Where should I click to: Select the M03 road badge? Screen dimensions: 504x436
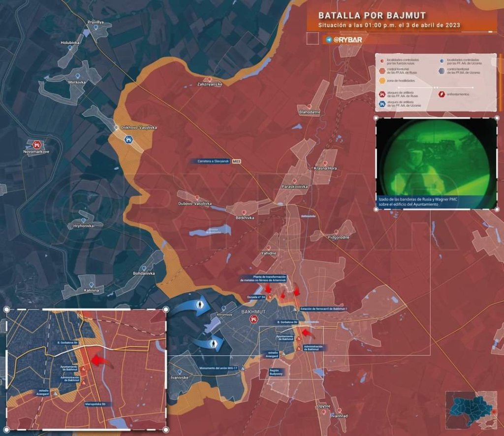coord(237,161)
